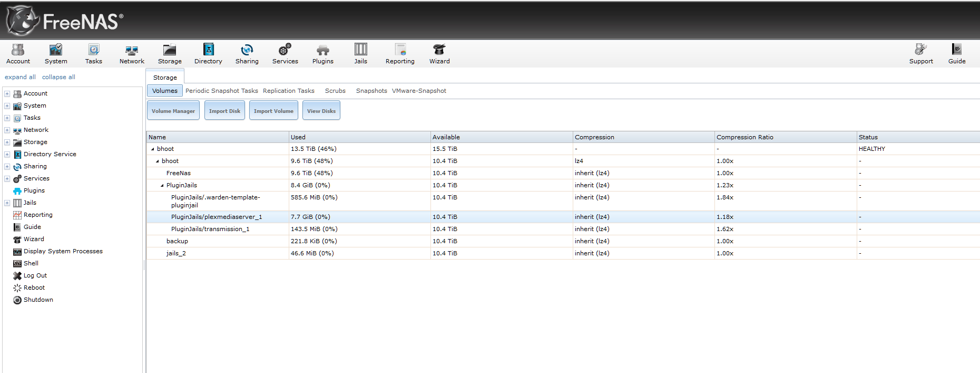Open Guide in top toolbar
This screenshot has height=373, width=980.
pyautogui.click(x=957, y=54)
